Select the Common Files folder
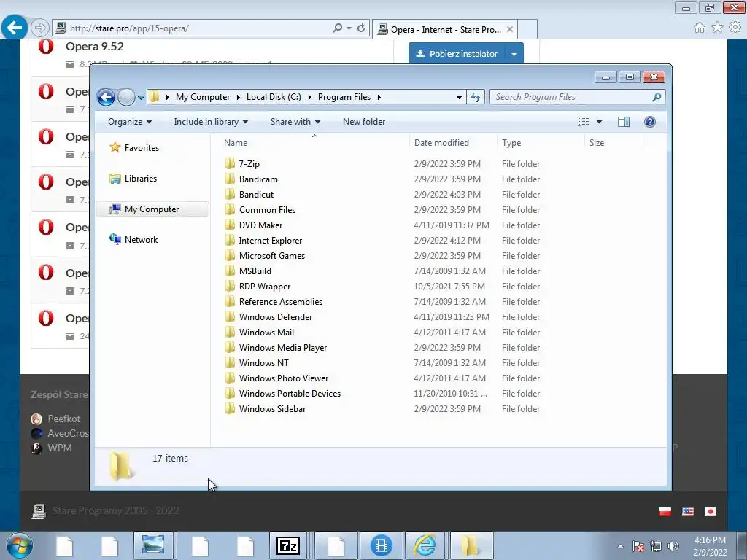Screen dimensions: 747x560 click(x=267, y=210)
